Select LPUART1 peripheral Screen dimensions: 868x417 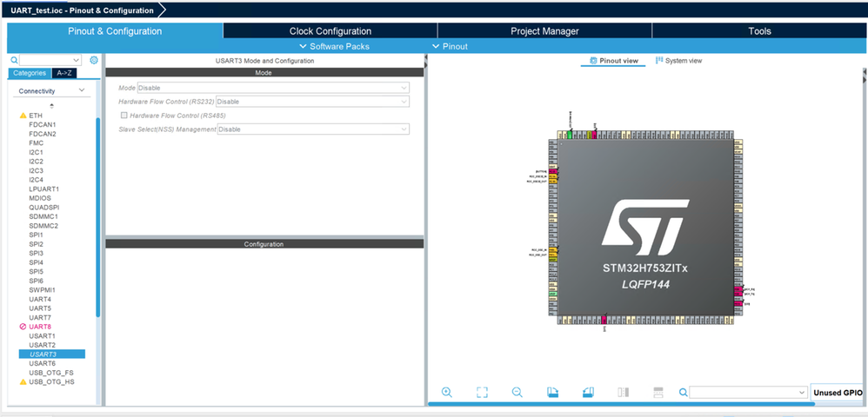pyautogui.click(x=43, y=189)
